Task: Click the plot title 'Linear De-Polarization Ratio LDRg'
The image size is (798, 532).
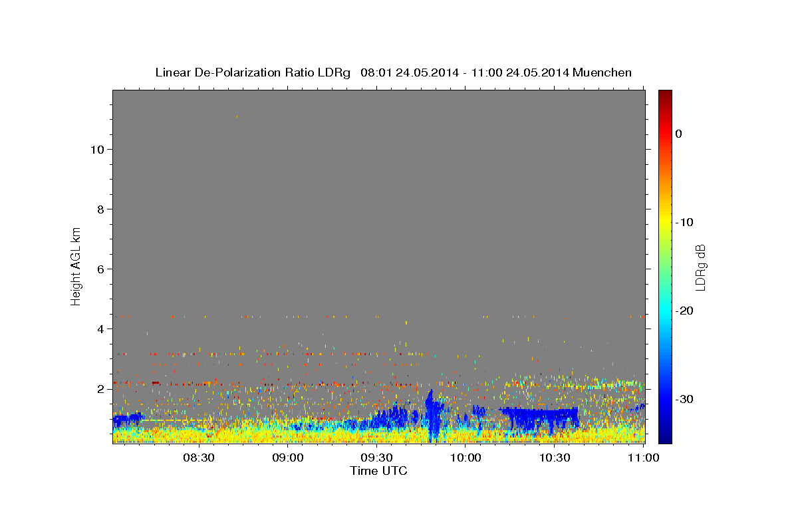Action: point(253,72)
